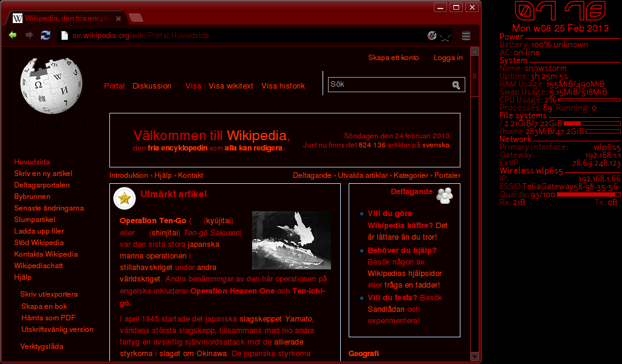Click the Wikipedia globe logo
This screenshot has width=622, height=364.
[51, 86]
